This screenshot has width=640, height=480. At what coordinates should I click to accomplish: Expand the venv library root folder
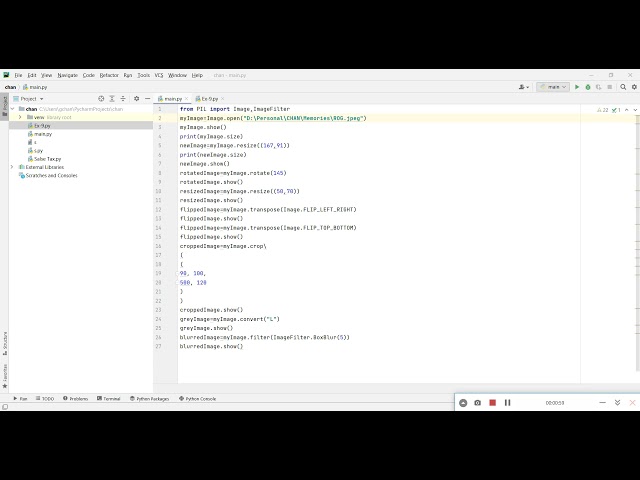tap(20, 117)
